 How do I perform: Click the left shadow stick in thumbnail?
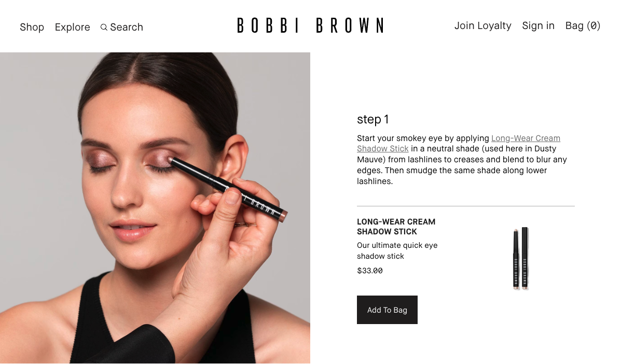click(516, 259)
